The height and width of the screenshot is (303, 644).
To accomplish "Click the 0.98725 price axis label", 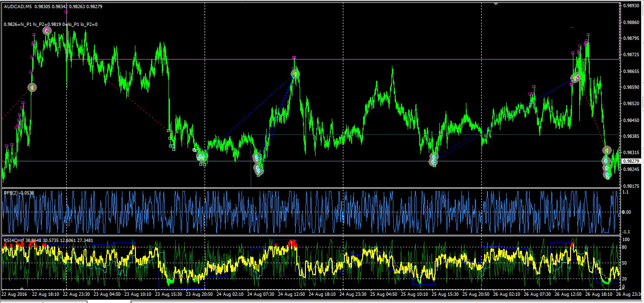I will point(631,55).
